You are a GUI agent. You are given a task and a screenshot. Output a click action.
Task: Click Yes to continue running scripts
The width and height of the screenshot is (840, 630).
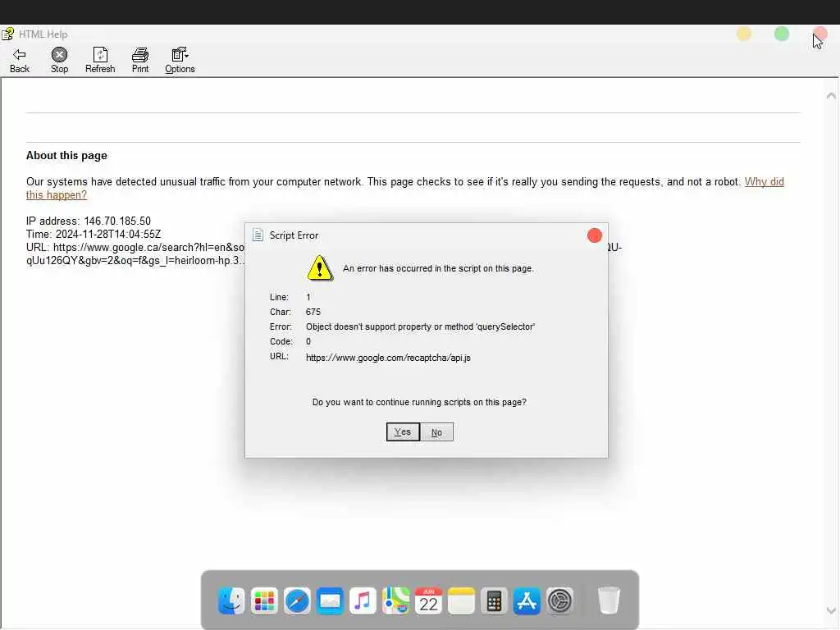click(403, 431)
